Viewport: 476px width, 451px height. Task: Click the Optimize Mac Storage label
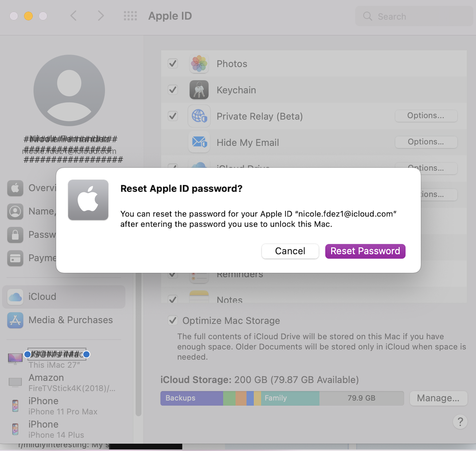pos(231,321)
